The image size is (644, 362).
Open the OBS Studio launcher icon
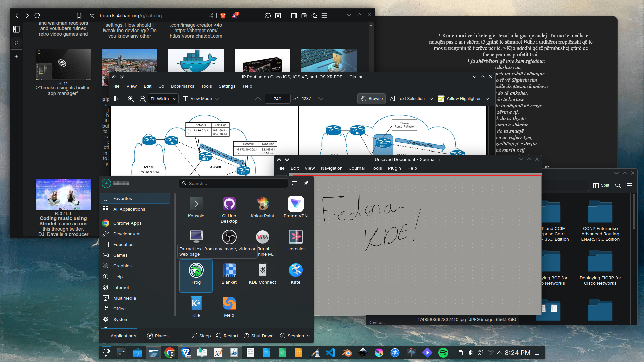pyautogui.click(x=229, y=237)
